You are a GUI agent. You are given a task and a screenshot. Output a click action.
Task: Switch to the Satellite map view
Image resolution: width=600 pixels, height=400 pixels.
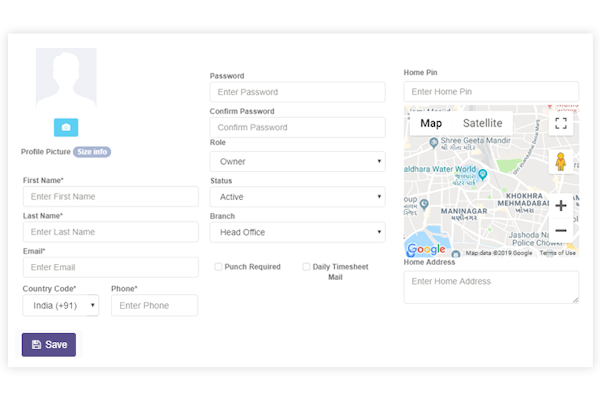482,123
